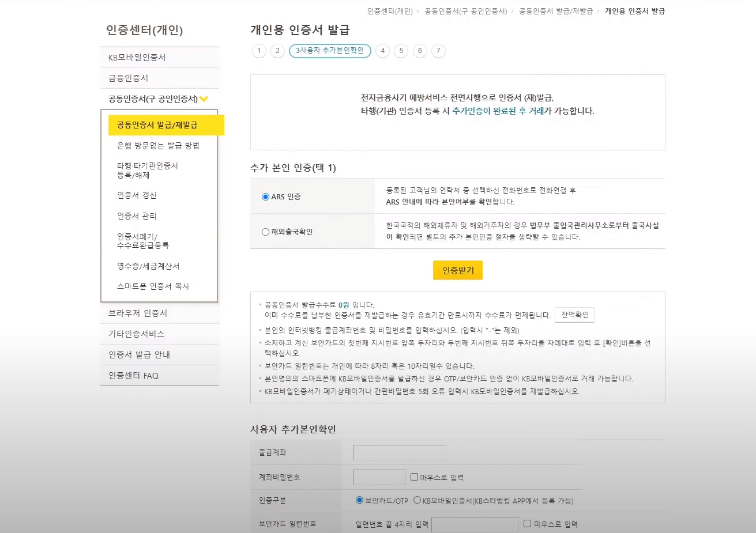Click the 보안카드 일련번호 last four digits field
Viewport: 756px width, 533px height.
point(475,524)
